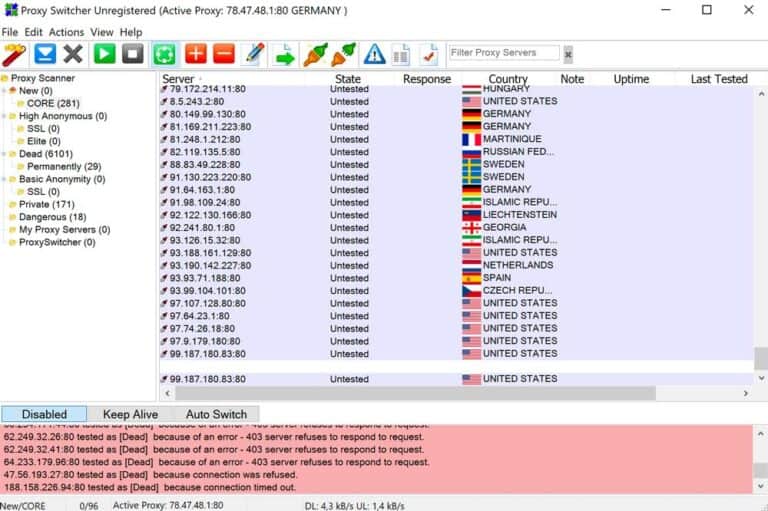
Task: Click the green arrow document export icon
Action: 285,55
